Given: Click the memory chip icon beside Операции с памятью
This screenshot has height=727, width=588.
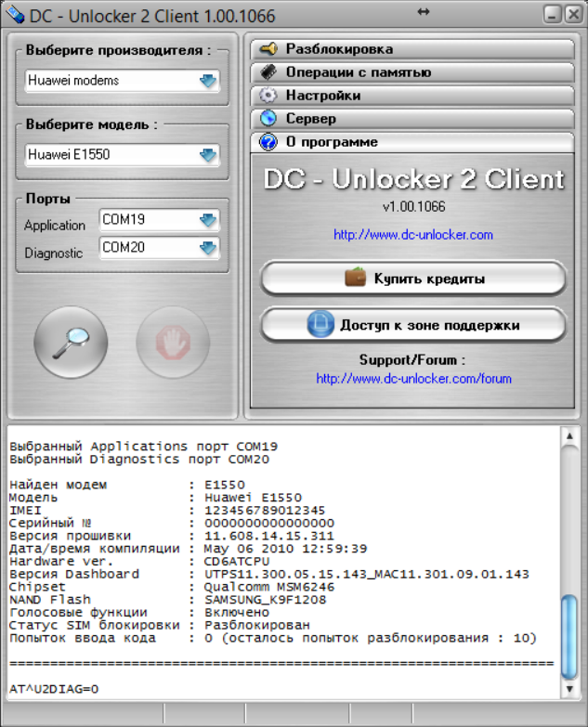Looking at the screenshot, I should 268,71.
